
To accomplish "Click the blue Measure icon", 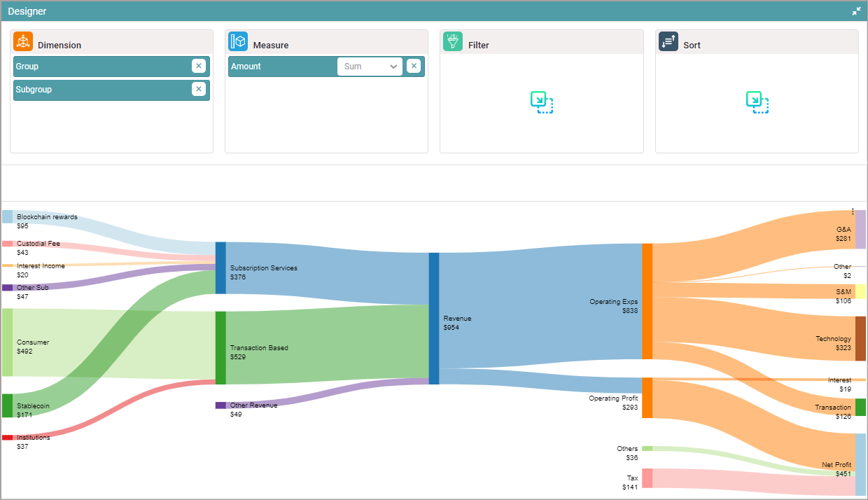I will tap(238, 42).
